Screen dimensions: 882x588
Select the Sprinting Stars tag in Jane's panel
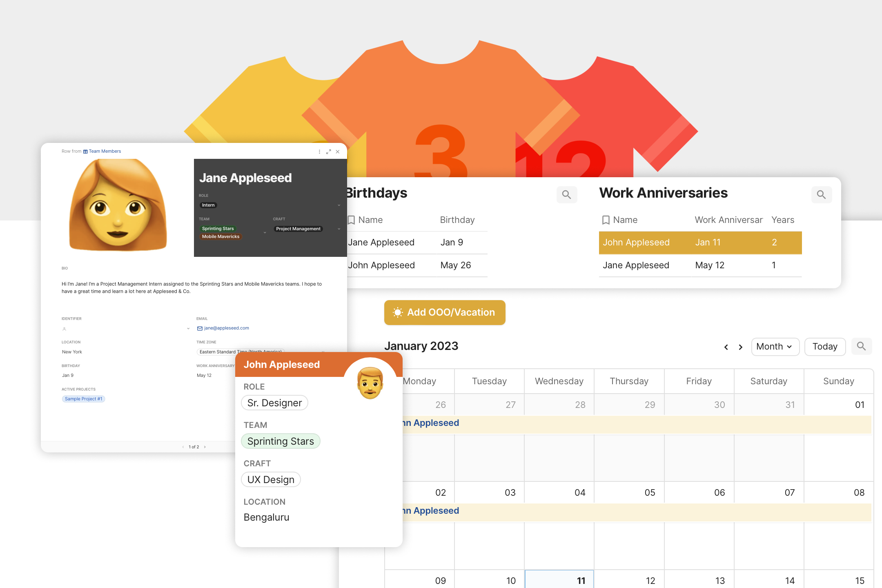click(x=218, y=229)
